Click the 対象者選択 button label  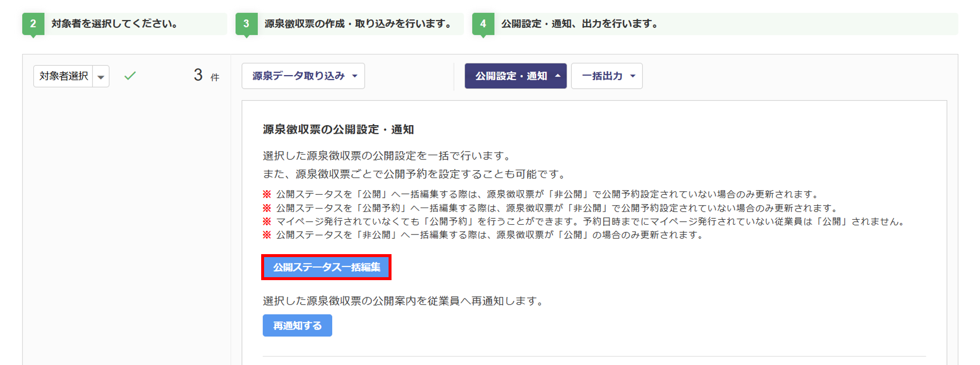click(x=63, y=77)
